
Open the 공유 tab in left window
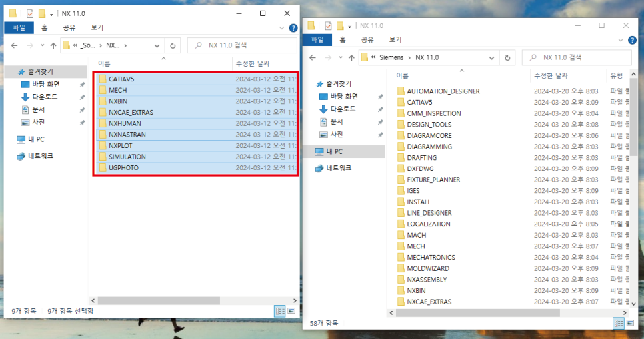[x=69, y=27]
